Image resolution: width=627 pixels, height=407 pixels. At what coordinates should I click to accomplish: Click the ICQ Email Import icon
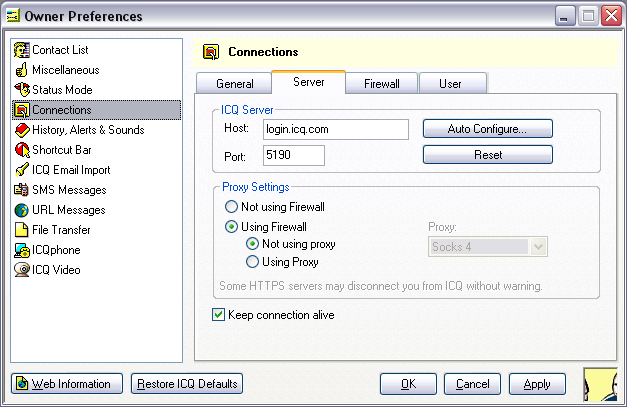pos(22,170)
